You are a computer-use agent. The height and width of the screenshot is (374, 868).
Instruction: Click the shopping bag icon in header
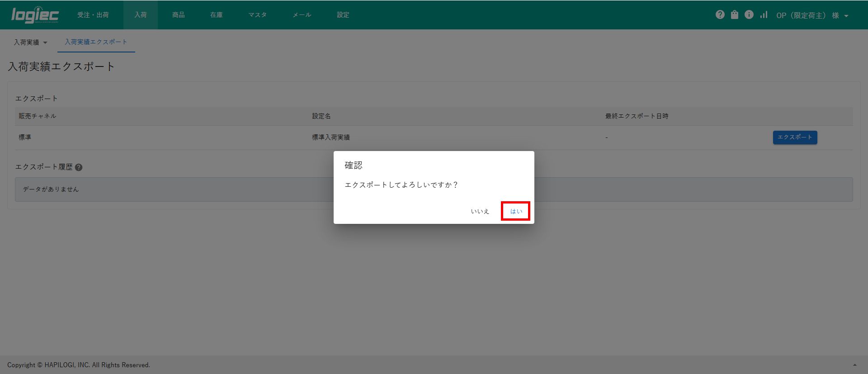pos(735,15)
